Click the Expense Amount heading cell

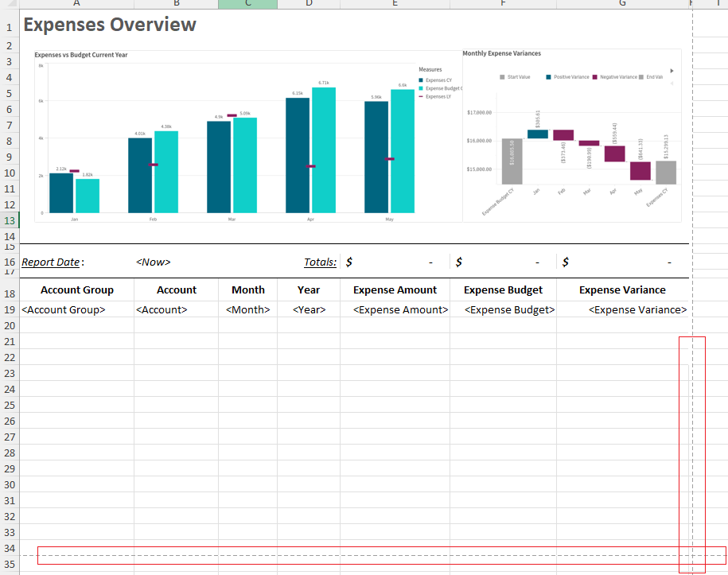pos(395,290)
